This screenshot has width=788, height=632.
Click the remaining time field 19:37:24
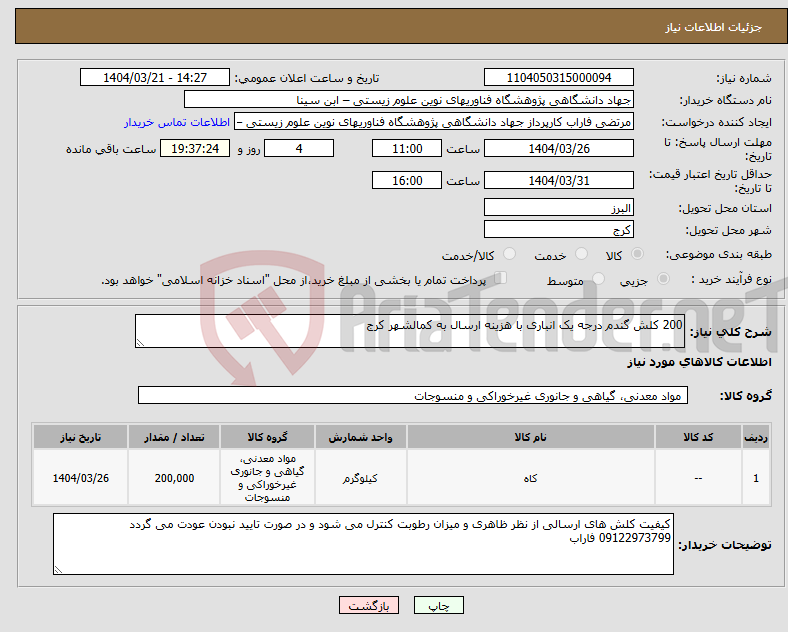195,149
